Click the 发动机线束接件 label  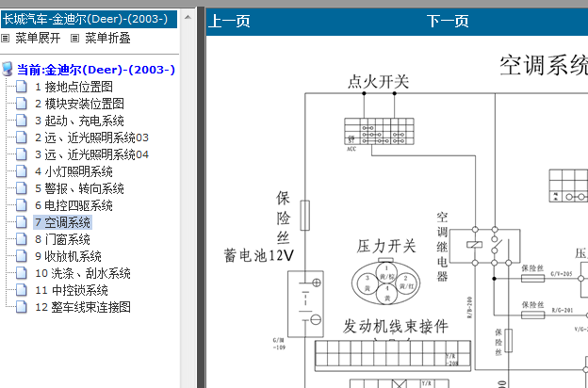click(396, 326)
